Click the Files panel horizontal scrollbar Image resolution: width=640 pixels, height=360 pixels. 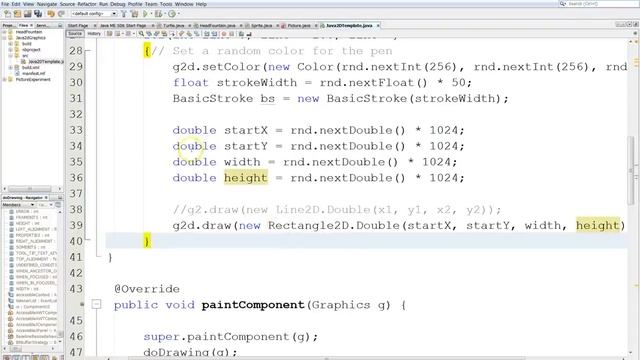pyautogui.click(x=29, y=189)
